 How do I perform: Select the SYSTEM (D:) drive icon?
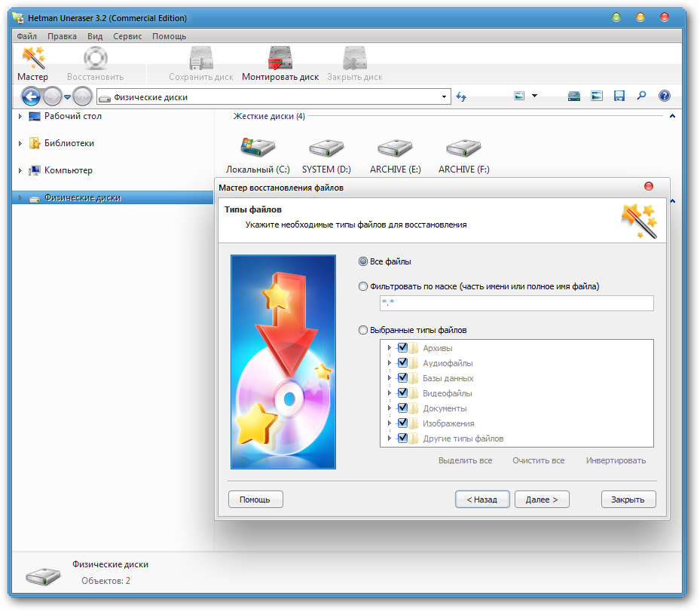point(326,148)
